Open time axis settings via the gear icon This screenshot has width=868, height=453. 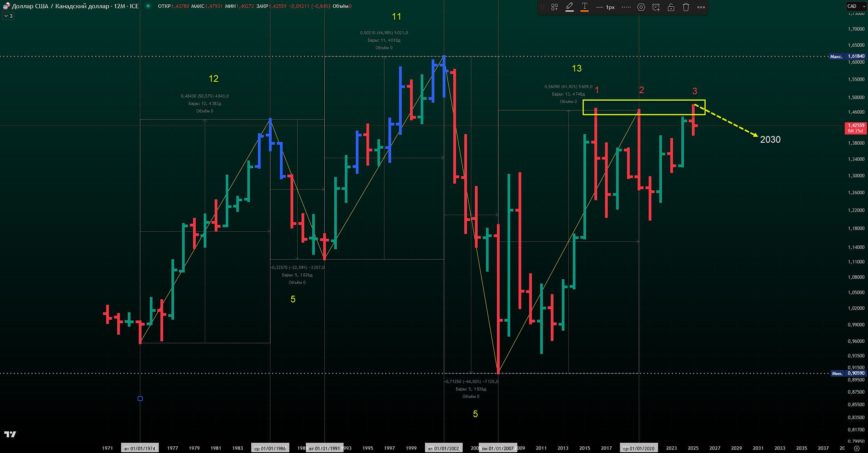857,448
